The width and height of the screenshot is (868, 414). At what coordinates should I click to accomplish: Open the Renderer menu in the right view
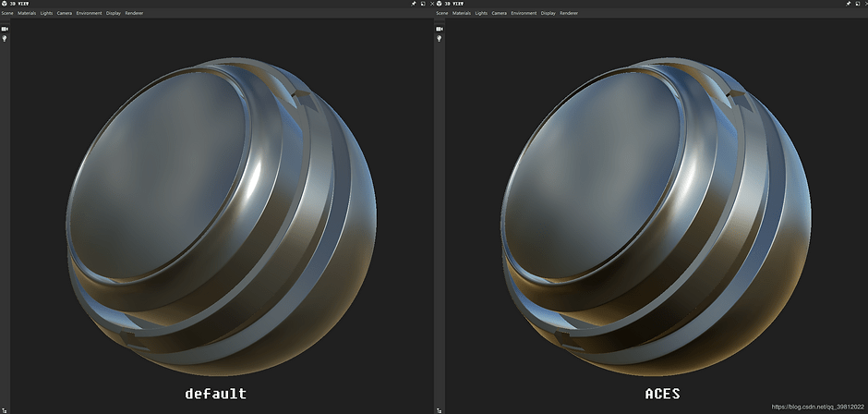click(x=569, y=14)
